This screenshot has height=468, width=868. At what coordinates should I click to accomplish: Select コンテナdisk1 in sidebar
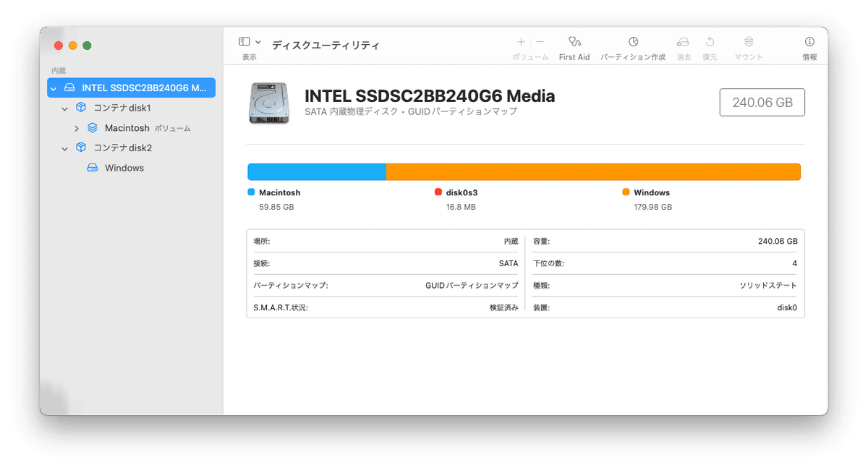click(132, 108)
